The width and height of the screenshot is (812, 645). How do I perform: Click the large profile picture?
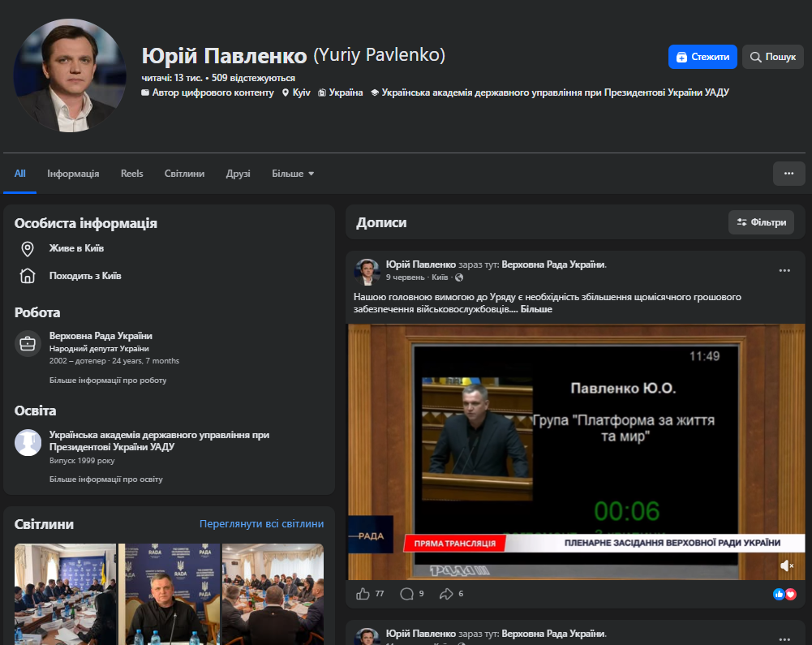tap(70, 75)
